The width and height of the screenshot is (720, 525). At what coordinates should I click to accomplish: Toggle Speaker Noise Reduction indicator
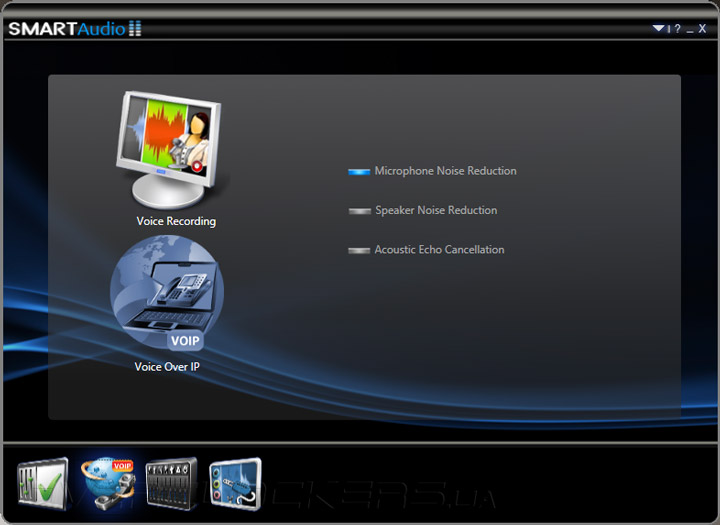[x=360, y=211]
